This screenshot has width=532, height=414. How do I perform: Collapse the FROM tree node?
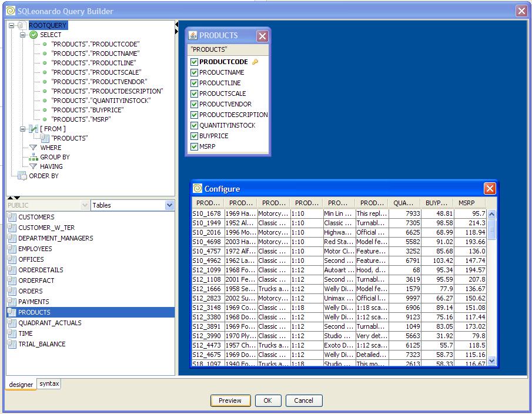23,129
